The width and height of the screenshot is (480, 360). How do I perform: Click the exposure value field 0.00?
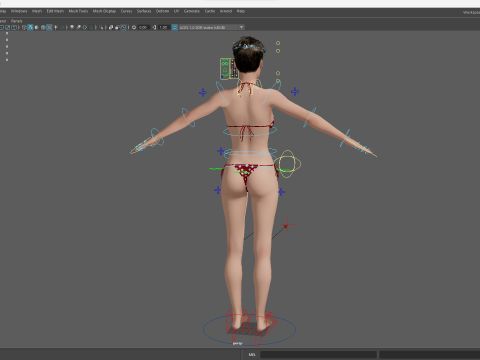[x=143, y=27]
